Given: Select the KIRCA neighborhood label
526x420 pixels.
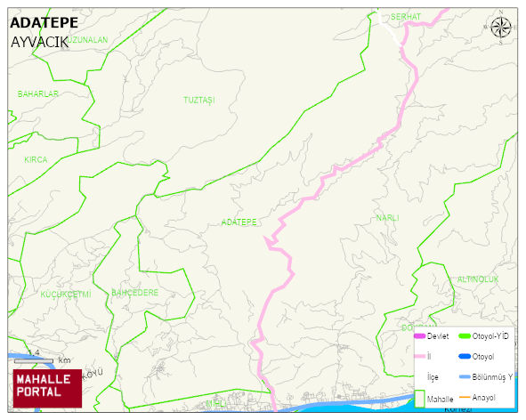Looking at the screenshot, I should tap(36, 159).
